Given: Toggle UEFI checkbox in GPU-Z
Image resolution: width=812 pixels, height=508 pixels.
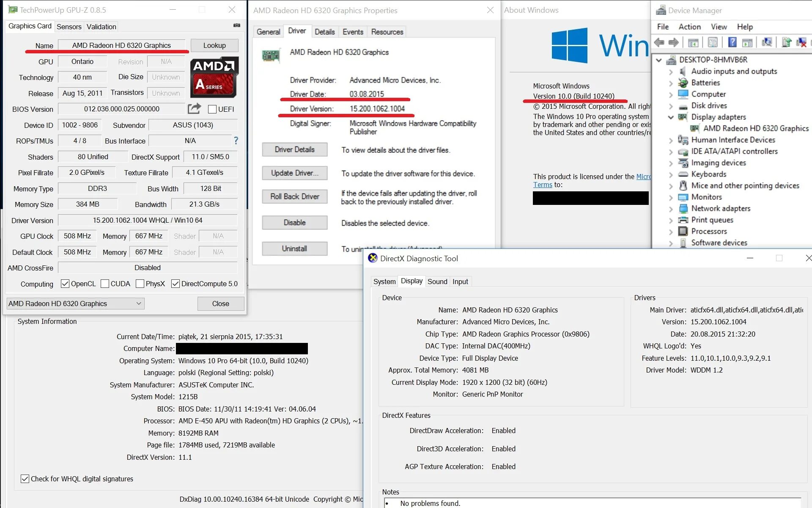Looking at the screenshot, I should pos(212,109).
